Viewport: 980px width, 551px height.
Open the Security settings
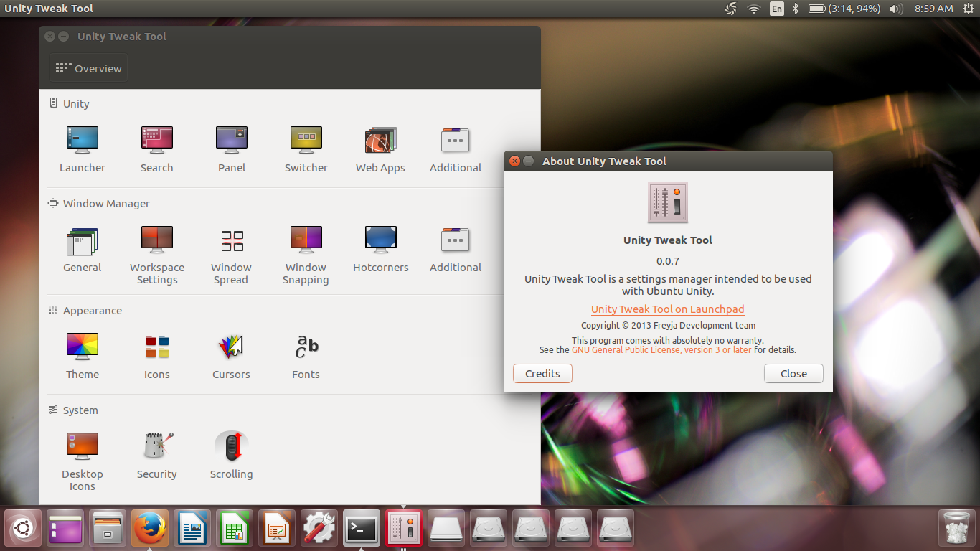157,456
